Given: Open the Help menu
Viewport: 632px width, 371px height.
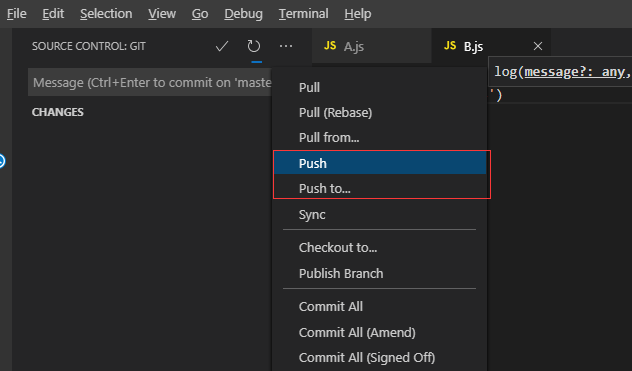Looking at the screenshot, I should pos(358,14).
